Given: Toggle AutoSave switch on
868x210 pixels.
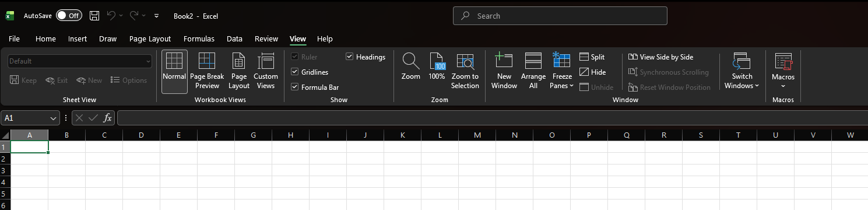Looking at the screenshot, I should pyautogui.click(x=69, y=16).
